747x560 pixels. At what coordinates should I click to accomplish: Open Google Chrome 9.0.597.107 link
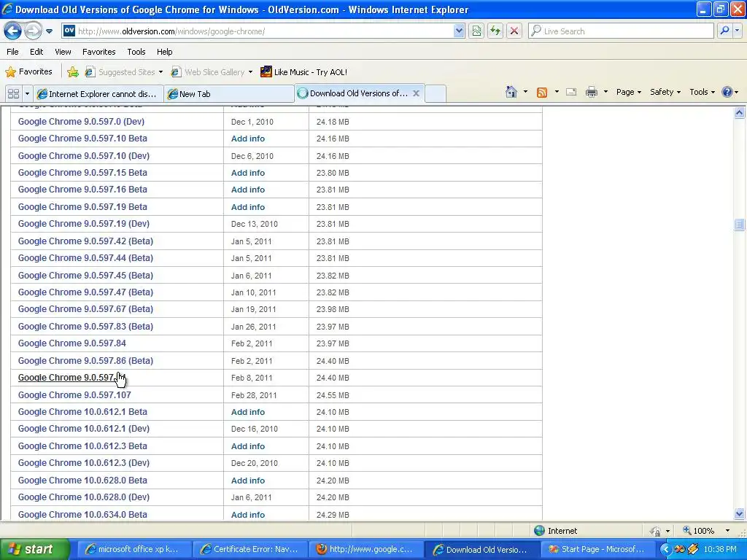point(74,394)
